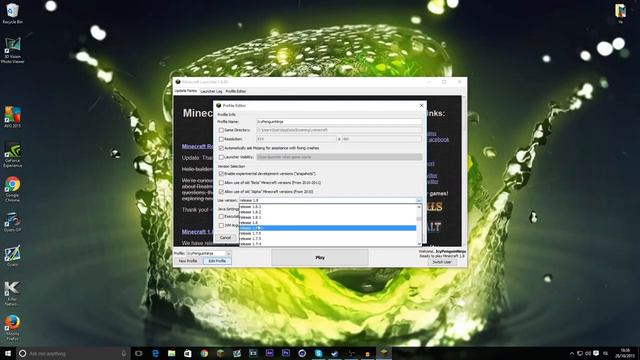The width and height of the screenshot is (640, 360).
Task: Toggle the Launcher Visibility checkbox
Action: [x=221, y=157]
